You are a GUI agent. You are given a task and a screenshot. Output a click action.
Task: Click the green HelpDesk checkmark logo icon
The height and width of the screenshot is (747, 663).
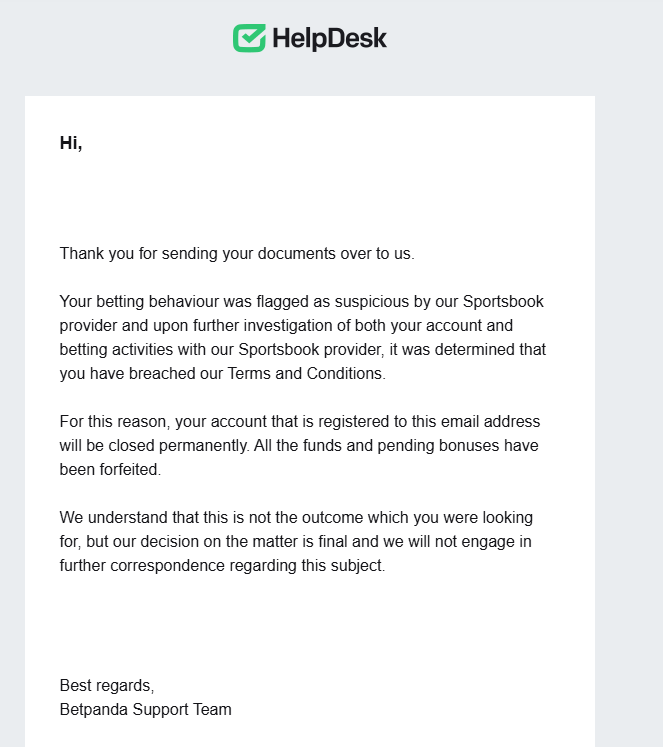(249, 38)
